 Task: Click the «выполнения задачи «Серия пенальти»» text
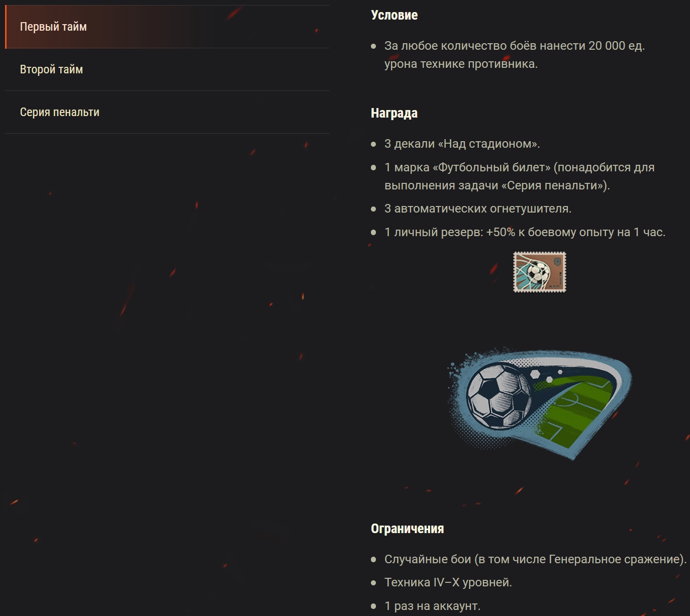coord(497,185)
